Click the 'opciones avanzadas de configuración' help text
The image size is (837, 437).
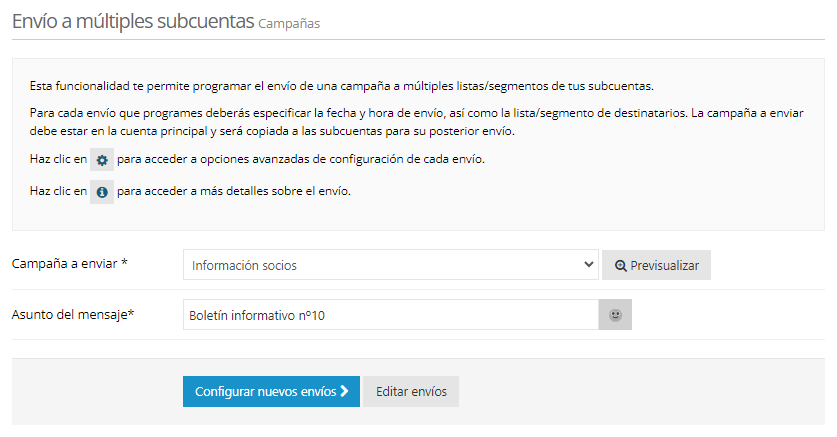click(x=300, y=160)
